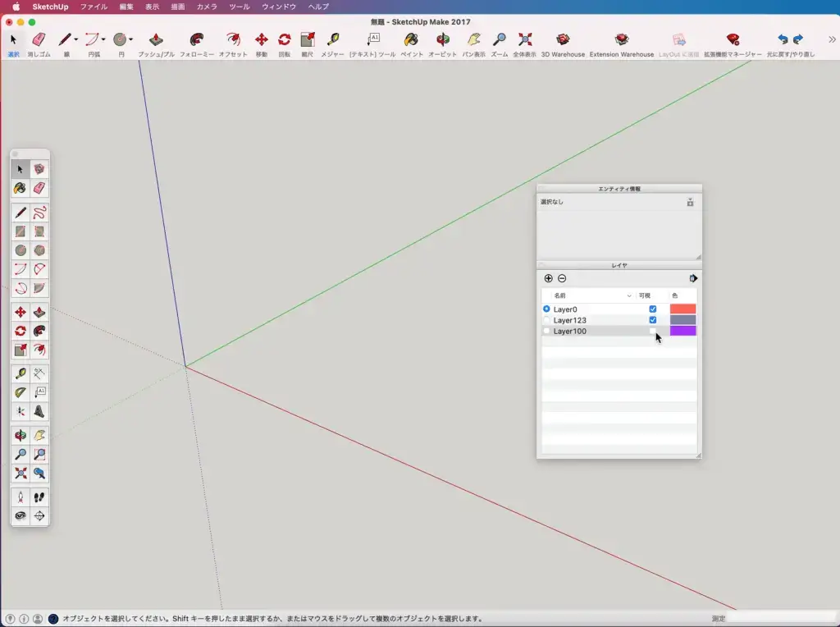Click the 色 column header
This screenshot has height=627, width=840.
pos(675,295)
